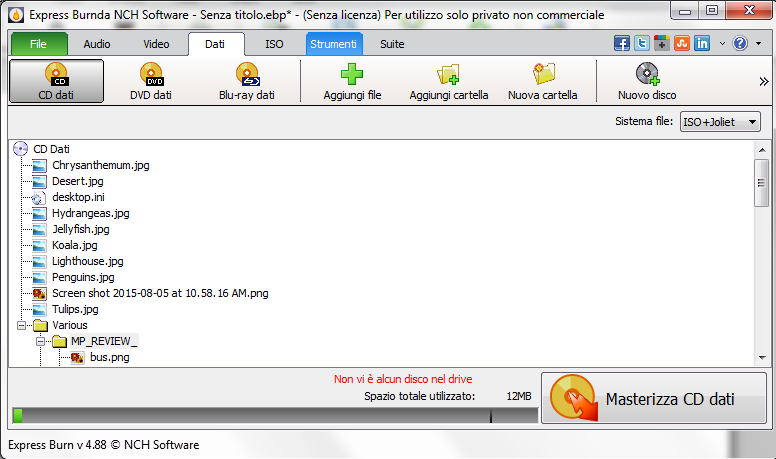Choose DVD dati disc type
The image size is (776, 459).
click(151, 81)
